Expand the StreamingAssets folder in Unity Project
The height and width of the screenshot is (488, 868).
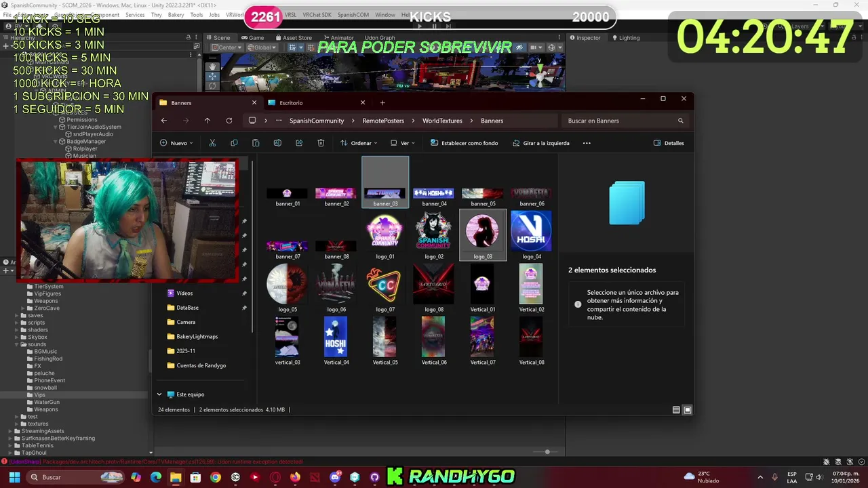(10, 431)
